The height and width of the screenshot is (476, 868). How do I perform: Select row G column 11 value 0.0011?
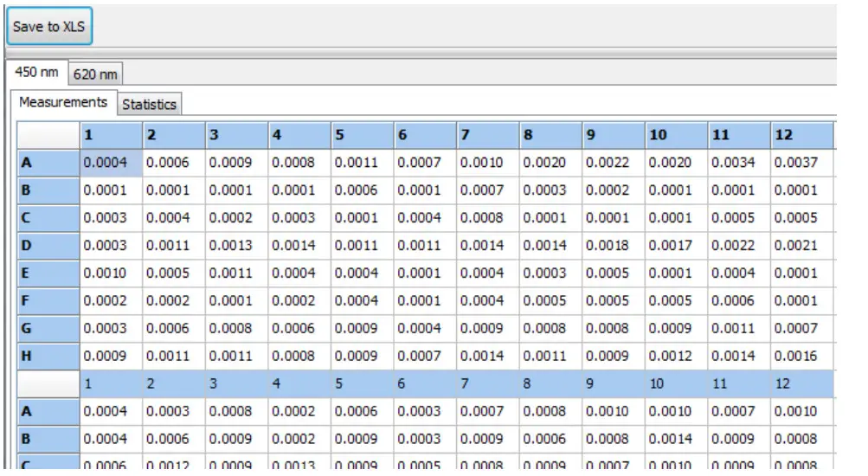[x=739, y=329]
